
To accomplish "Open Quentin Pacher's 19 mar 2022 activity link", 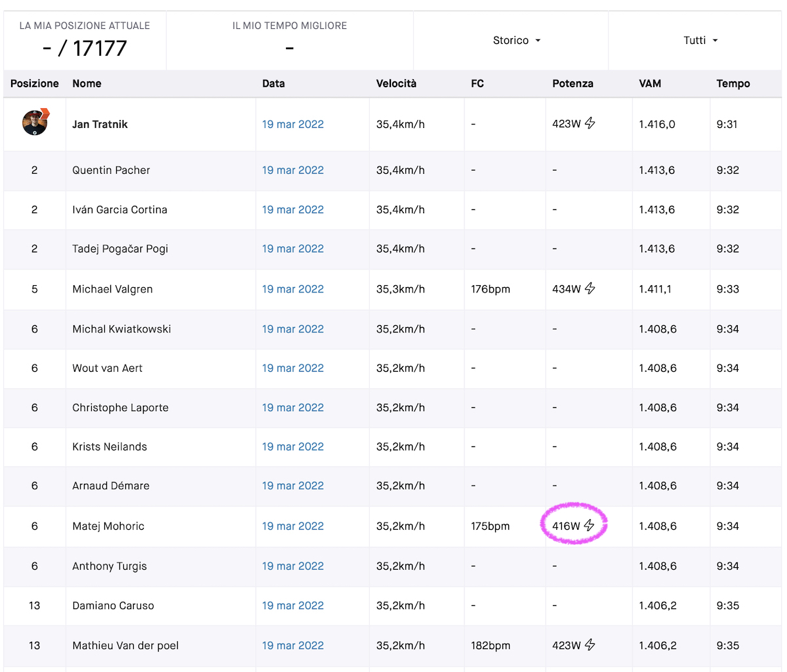I will pyautogui.click(x=293, y=170).
